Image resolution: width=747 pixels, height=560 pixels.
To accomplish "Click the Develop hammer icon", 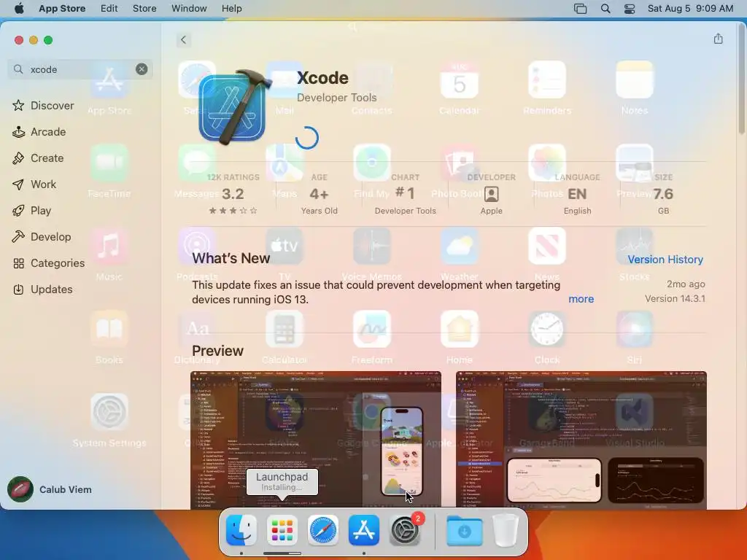I will (x=18, y=237).
